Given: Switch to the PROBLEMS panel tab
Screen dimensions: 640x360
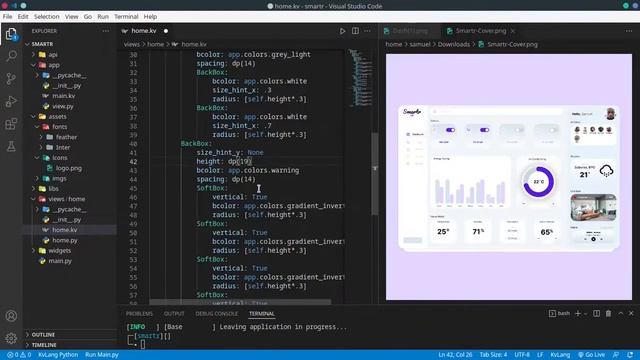Looking at the screenshot, I should 139,313.
